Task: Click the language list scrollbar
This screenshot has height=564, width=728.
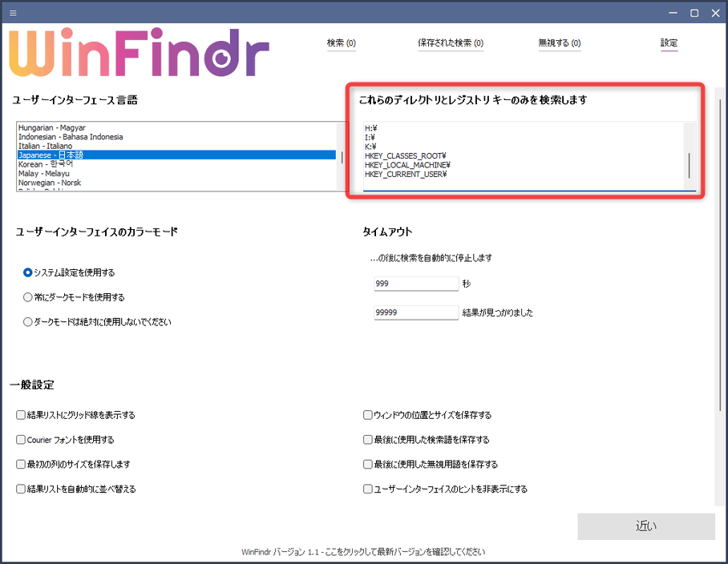Action: tap(342, 157)
